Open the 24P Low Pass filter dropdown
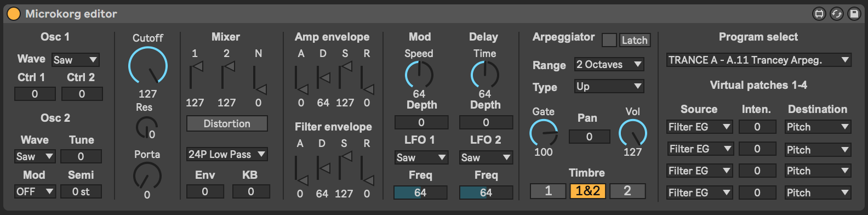Image resolution: width=868 pixels, height=215 pixels. click(227, 154)
